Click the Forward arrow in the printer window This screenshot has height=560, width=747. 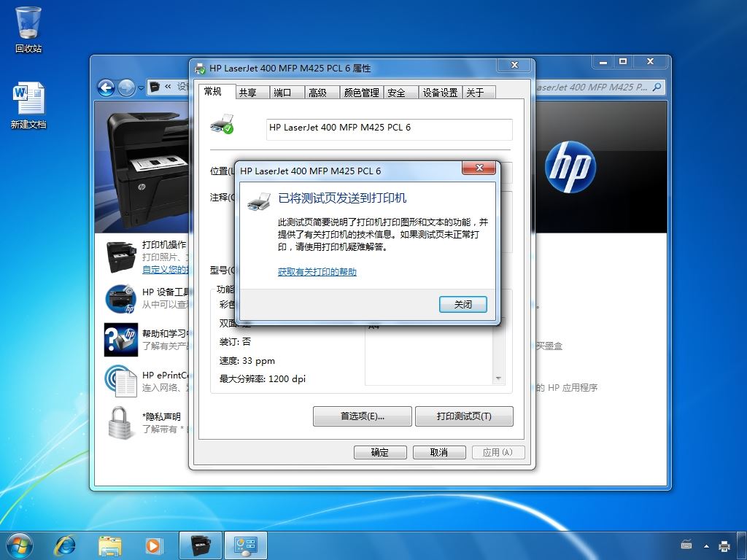coord(126,87)
